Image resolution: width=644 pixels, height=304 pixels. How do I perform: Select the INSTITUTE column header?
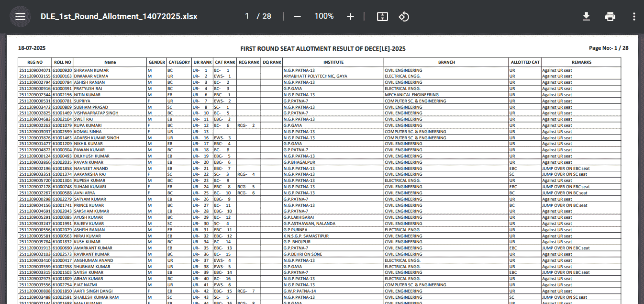[333, 62]
